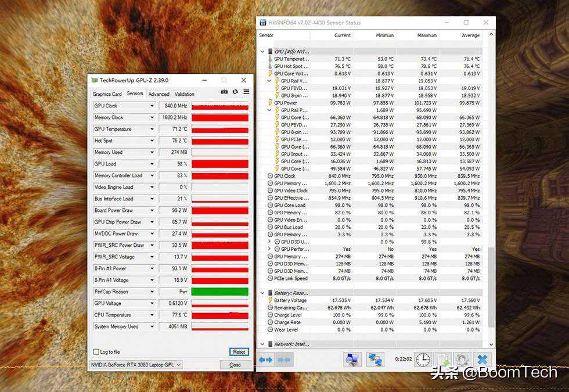569x392 pixels.
Task: Collapse the GPU Rail Voltages subtree
Action: (x=269, y=81)
